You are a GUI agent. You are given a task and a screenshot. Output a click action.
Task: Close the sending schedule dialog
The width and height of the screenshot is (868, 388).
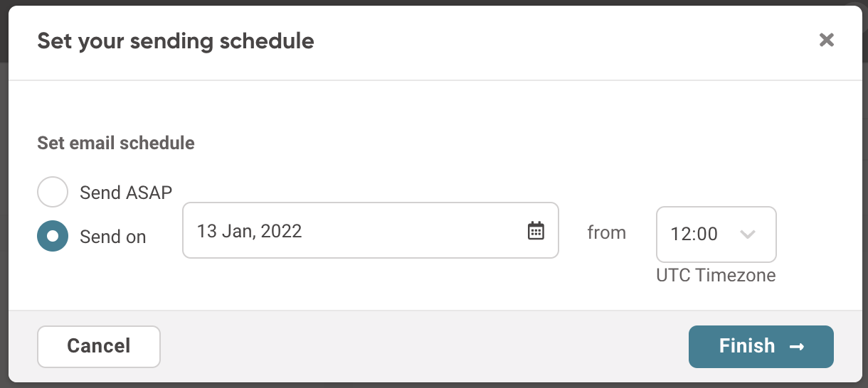826,40
